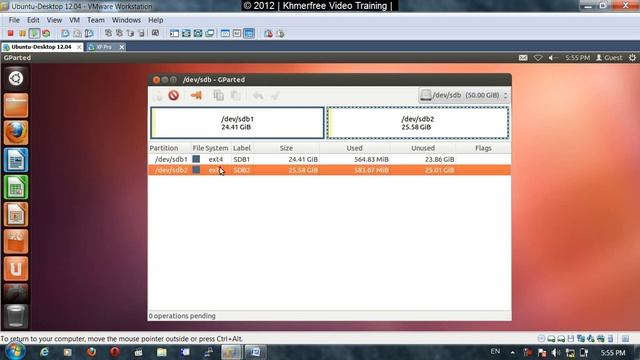Click the GParted apply all operations checkmark
The width and height of the screenshot is (640, 360).
(275, 96)
